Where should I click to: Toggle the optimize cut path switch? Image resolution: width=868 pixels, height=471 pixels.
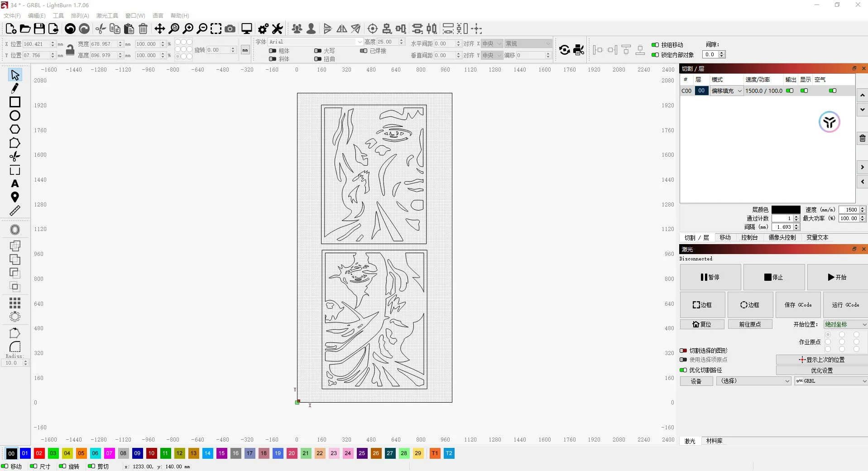click(683, 370)
